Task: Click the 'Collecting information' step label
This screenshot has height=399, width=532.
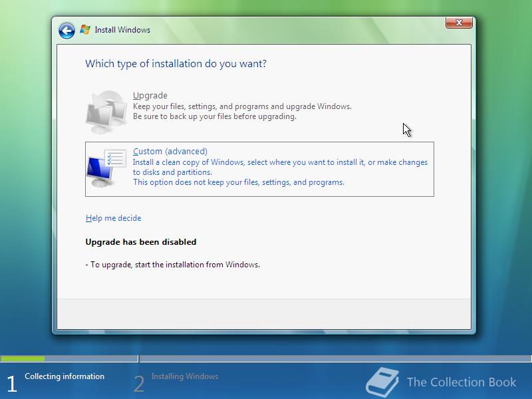Action: tap(65, 376)
